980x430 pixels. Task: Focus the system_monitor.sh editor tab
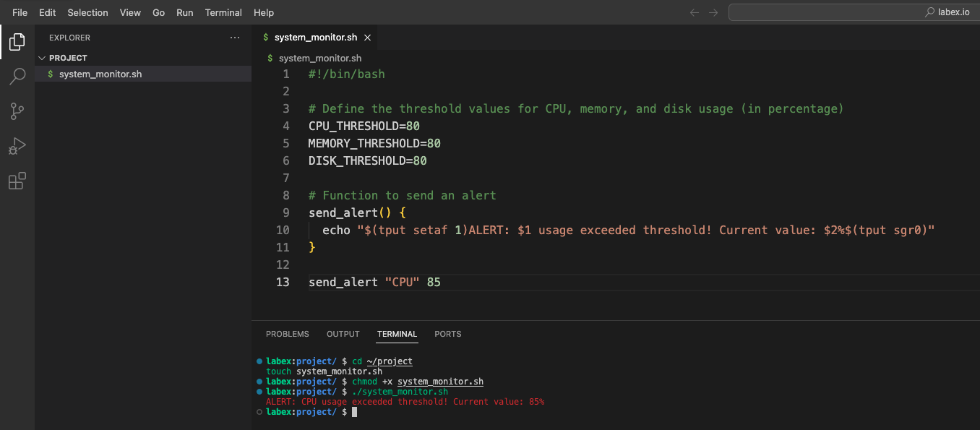click(317, 37)
